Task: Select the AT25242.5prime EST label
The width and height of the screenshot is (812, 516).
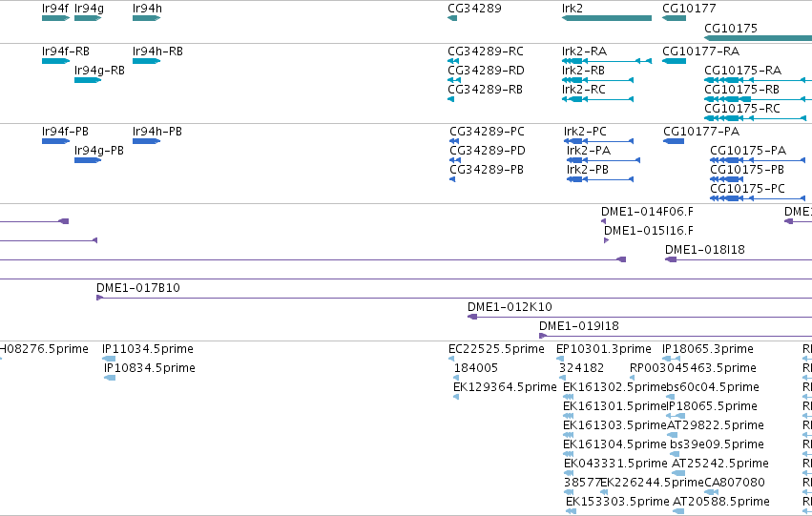Action: tap(720, 464)
